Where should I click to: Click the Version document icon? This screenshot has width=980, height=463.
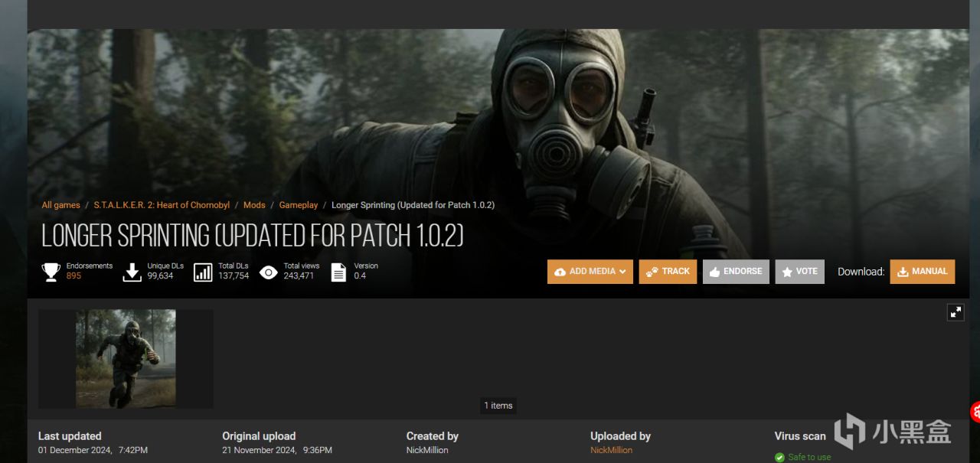(338, 272)
